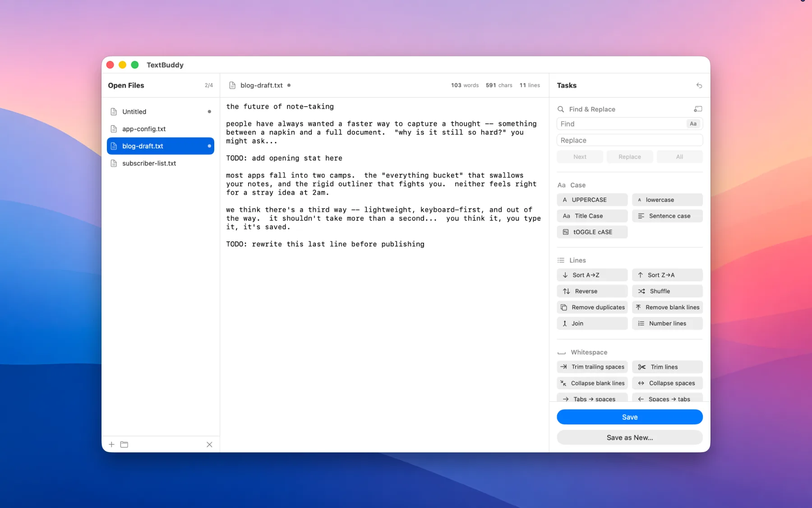
Task: Click the Trim lines button
Action: tap(667, 367)
